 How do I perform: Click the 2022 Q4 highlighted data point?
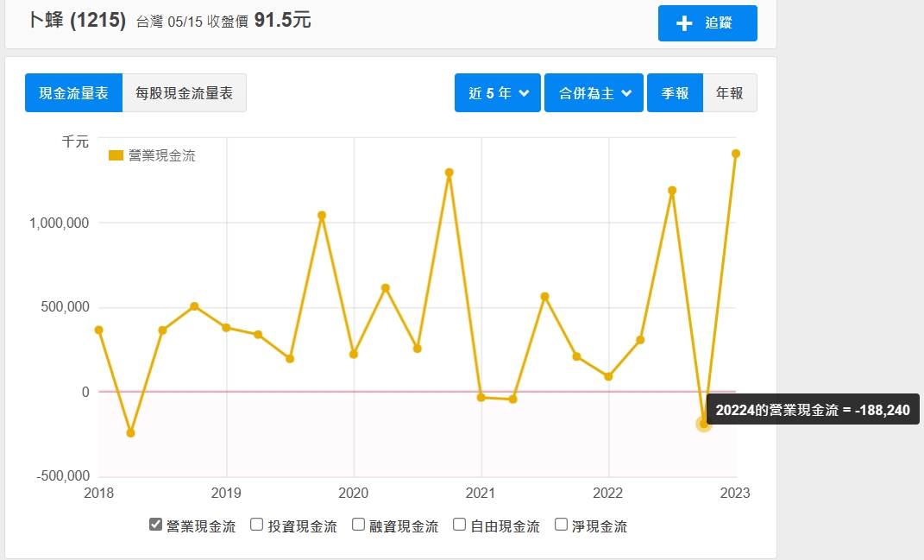(x=704, y=424)
